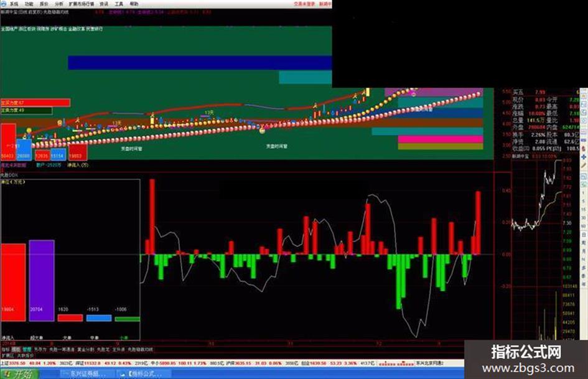Screen dimensions: 588x379
Task: Select the pencil drawing tool icon
Action: [584, 165]
